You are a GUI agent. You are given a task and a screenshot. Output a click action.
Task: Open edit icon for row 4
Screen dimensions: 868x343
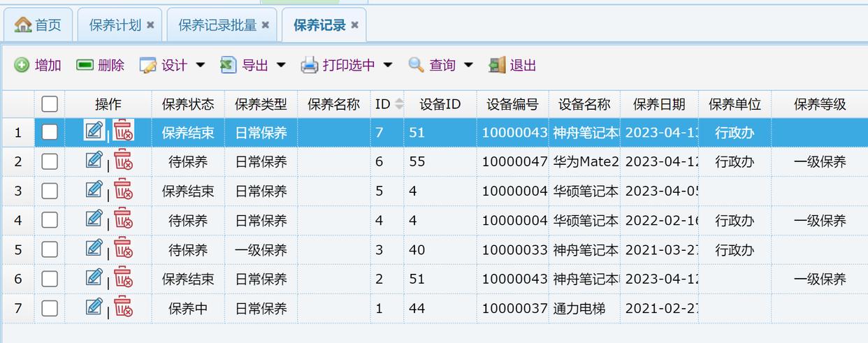[x=94, y=219]
